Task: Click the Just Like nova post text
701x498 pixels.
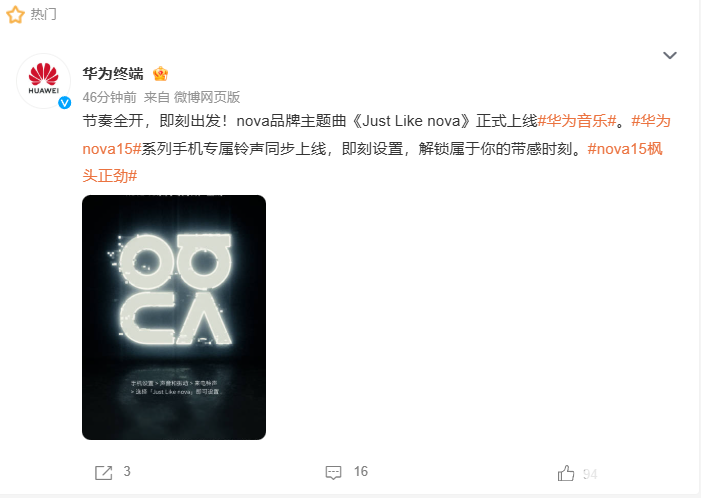Action: (x=411, y=121)
